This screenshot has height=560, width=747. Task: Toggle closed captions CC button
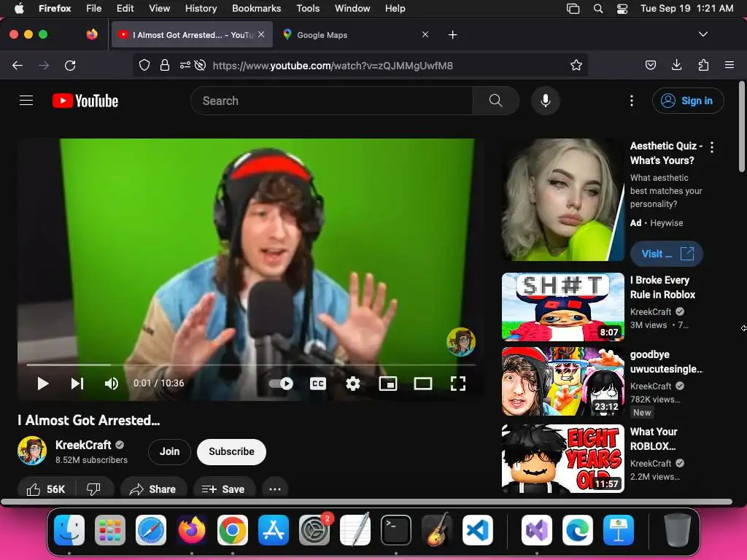pos(318,384)
